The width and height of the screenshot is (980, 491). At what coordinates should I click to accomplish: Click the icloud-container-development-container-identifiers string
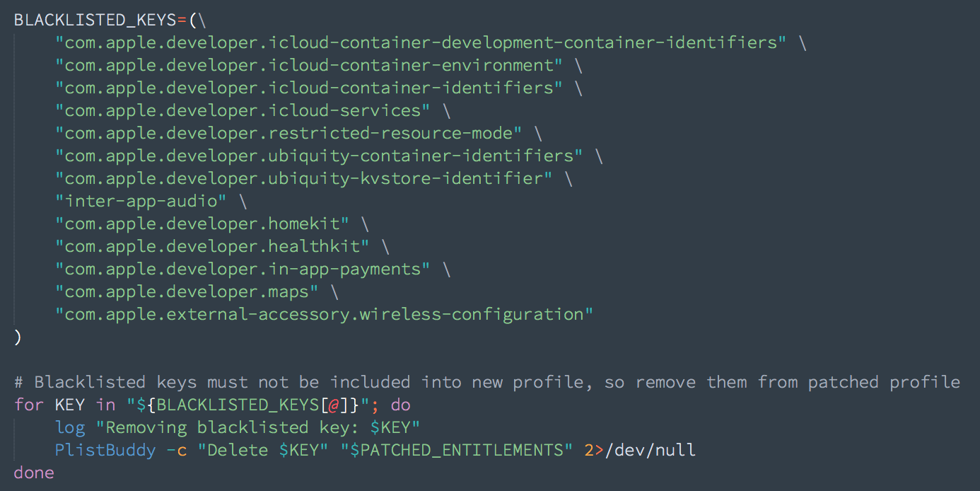[421, 42]
